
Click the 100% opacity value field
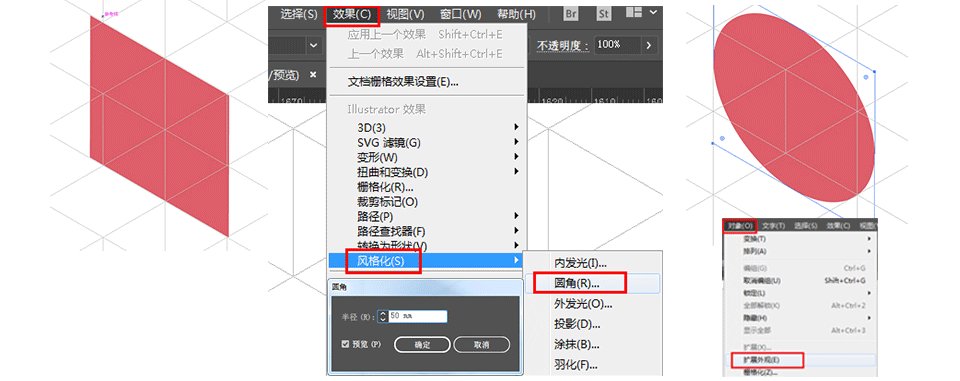pyautogui.click(x=617, y=45)
